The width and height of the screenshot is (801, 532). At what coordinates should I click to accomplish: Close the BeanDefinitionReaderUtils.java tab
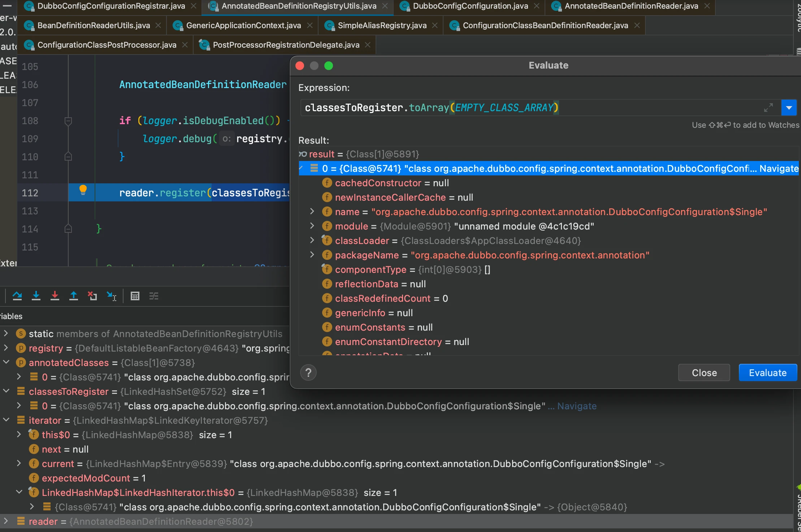[x=158, y=25]
